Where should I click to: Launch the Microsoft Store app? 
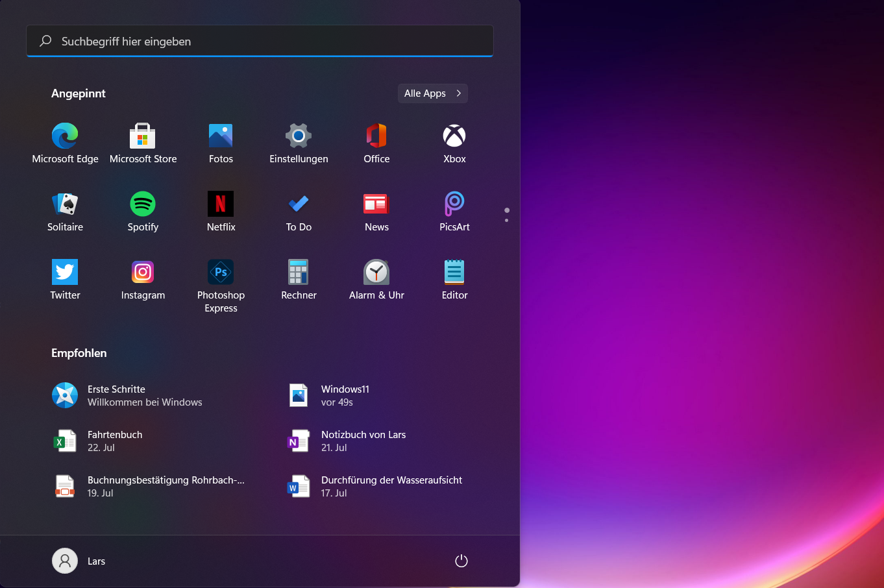click(x=143, y=143)
